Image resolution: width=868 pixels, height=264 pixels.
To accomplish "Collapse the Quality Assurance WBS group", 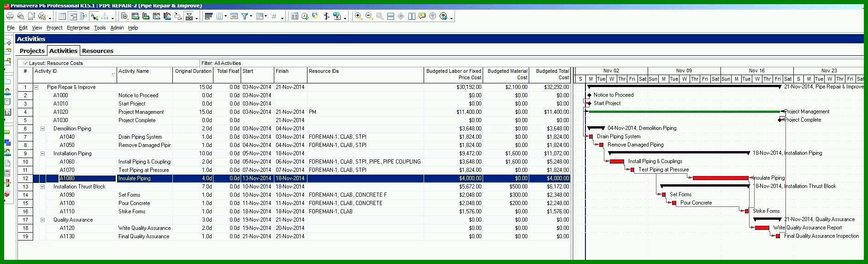I will pyautogui.click(x=42, y=220).
